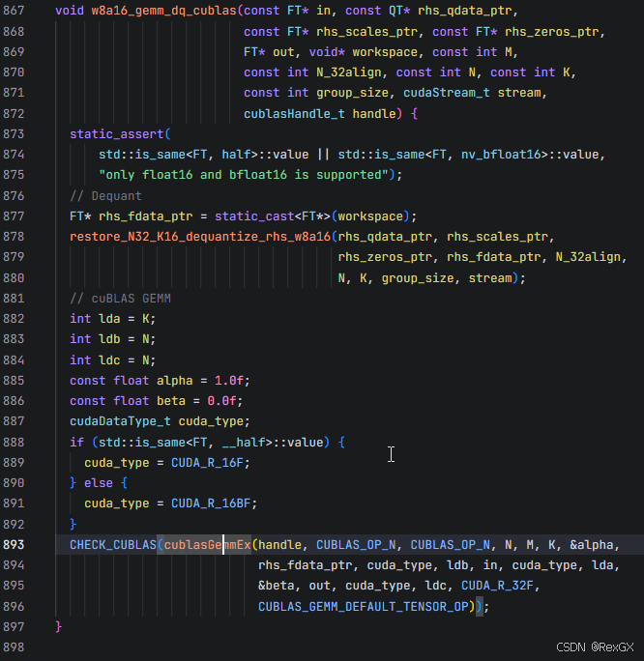The image size is (644, 661).
Task: Click line number 893 in gutter
Action: (x=14, y=545)
